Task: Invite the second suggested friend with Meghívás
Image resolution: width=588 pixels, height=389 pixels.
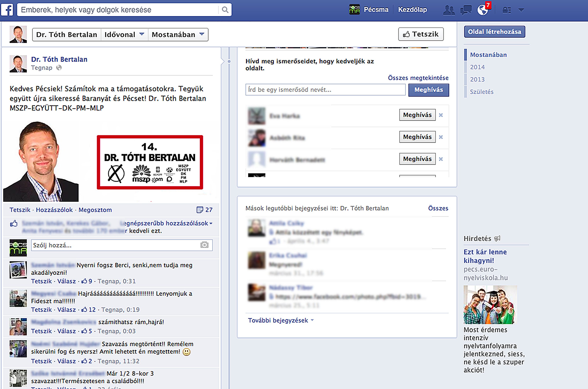Action: click(x=417, y=137)
